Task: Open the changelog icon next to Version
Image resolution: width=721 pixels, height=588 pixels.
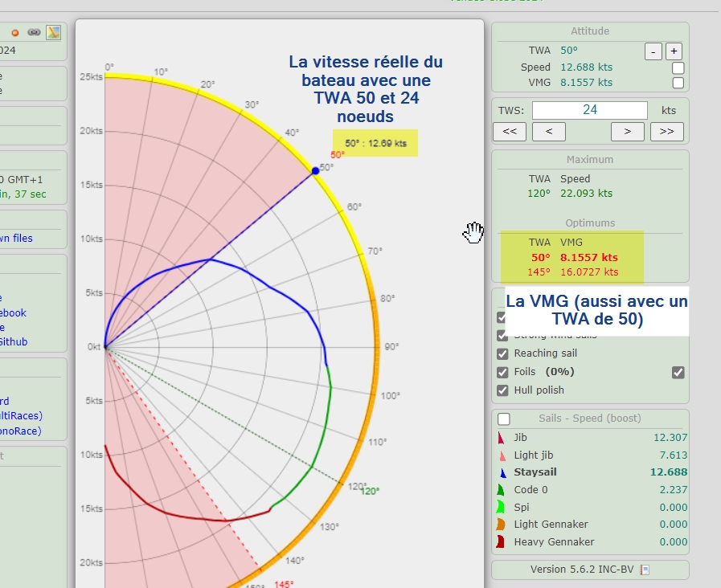Action: click(x=644, y=570)
